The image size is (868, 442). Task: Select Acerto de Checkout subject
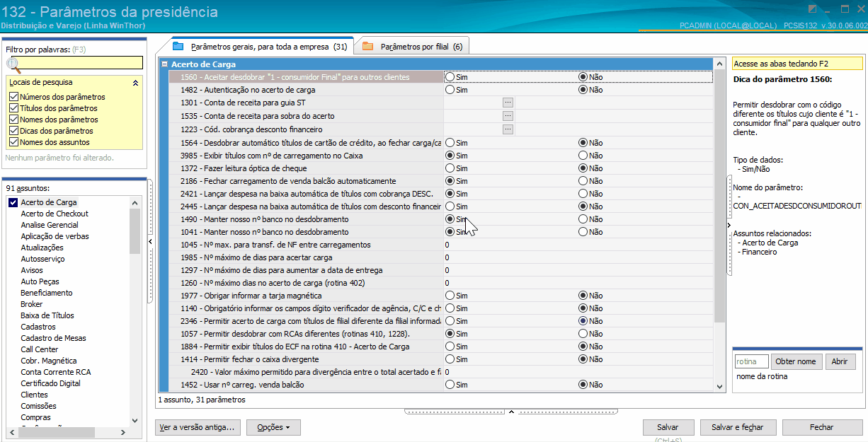click(55, 214)
